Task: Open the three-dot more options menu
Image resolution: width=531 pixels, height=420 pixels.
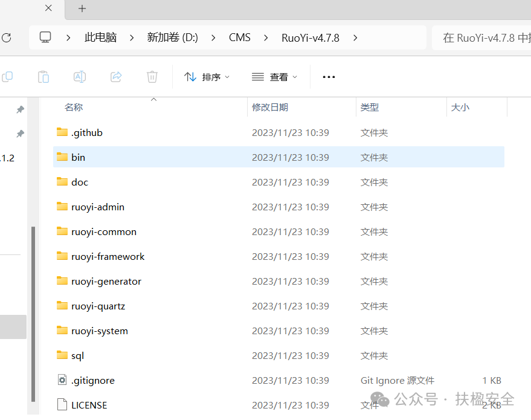Action: pos(329,77)
